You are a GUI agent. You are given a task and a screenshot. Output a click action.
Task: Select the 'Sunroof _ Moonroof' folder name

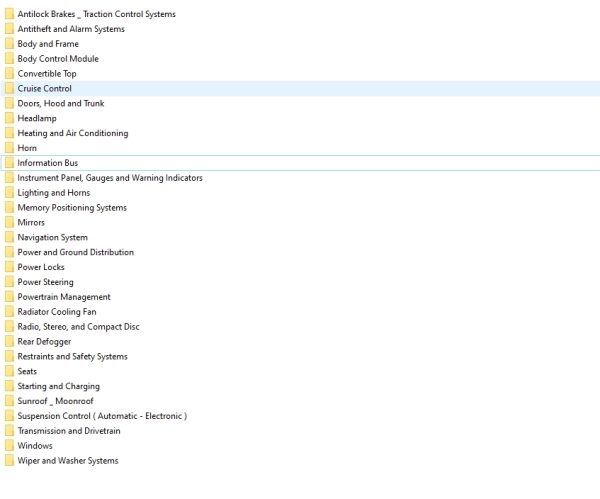pyautogui.click(x=55, y=401)
